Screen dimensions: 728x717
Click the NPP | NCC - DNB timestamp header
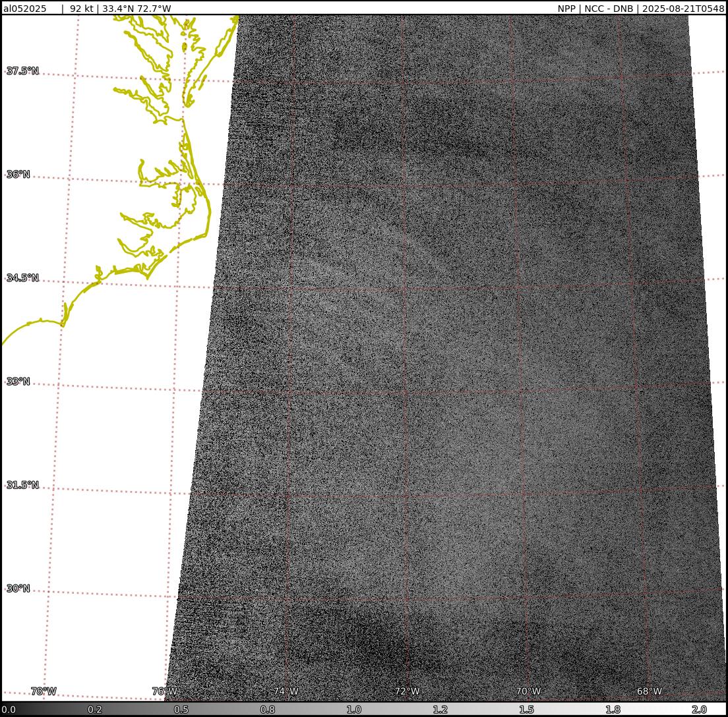640,9
